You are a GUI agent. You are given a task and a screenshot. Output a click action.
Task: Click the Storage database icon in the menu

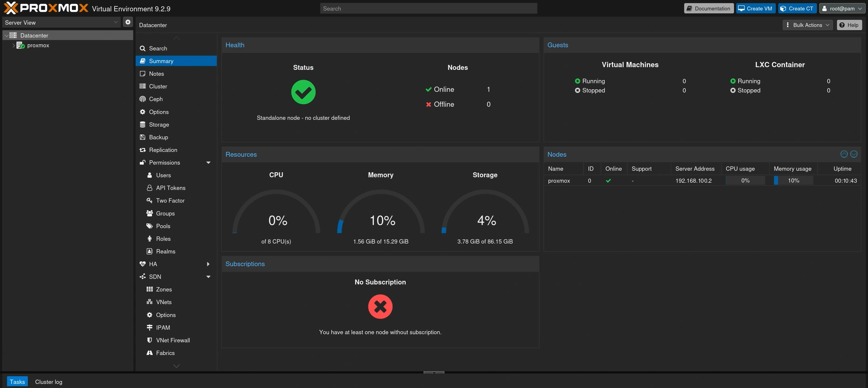pos(142,124)
